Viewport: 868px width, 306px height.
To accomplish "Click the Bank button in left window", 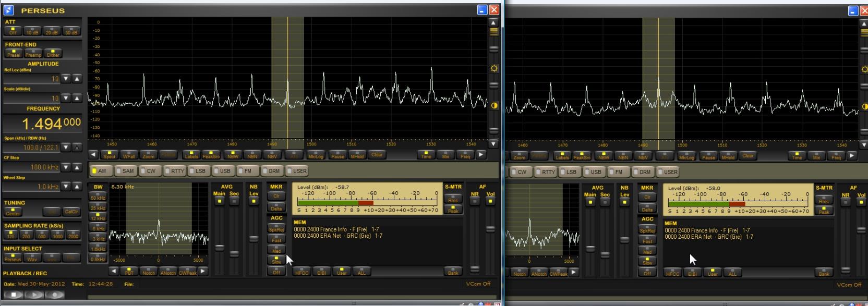I will click(x=453, y=272).
